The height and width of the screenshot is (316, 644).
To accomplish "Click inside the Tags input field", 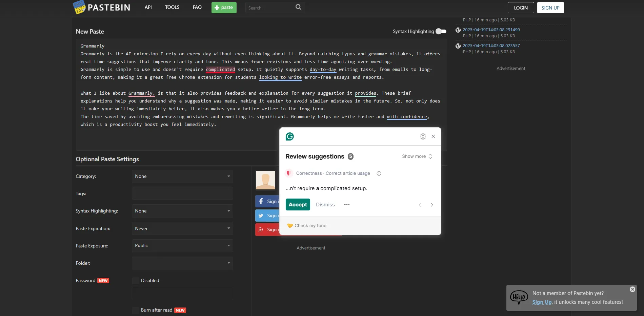I will click(x=182, y=193).
